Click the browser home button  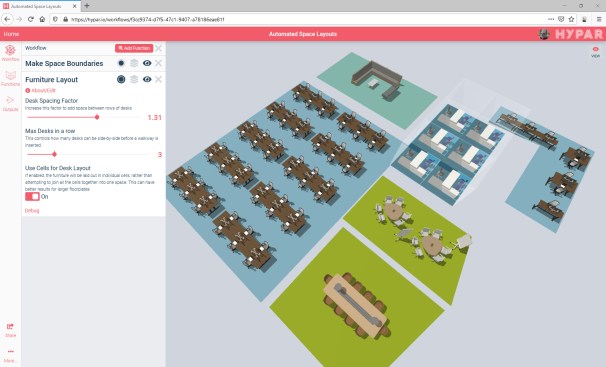[42, 19]
